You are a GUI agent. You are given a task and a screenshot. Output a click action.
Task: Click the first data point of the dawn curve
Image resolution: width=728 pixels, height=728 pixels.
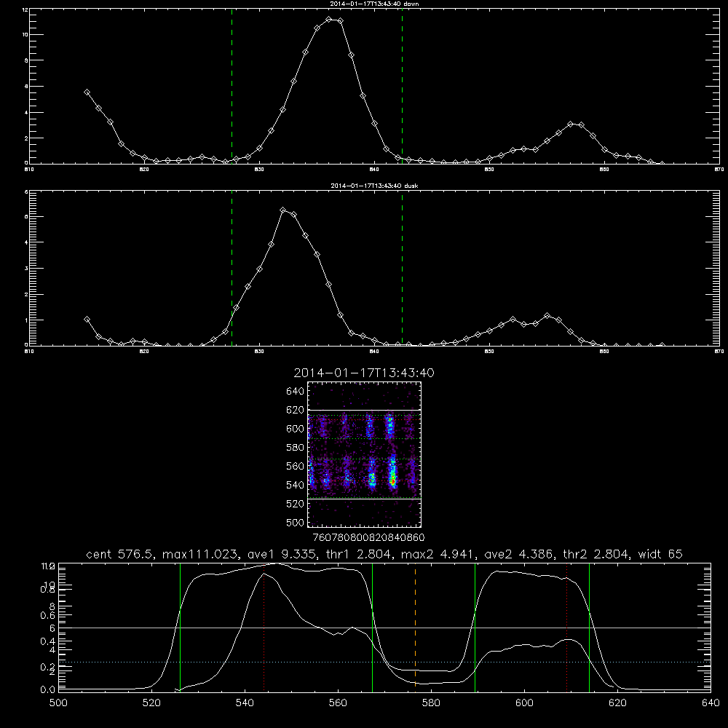[87, 92]
